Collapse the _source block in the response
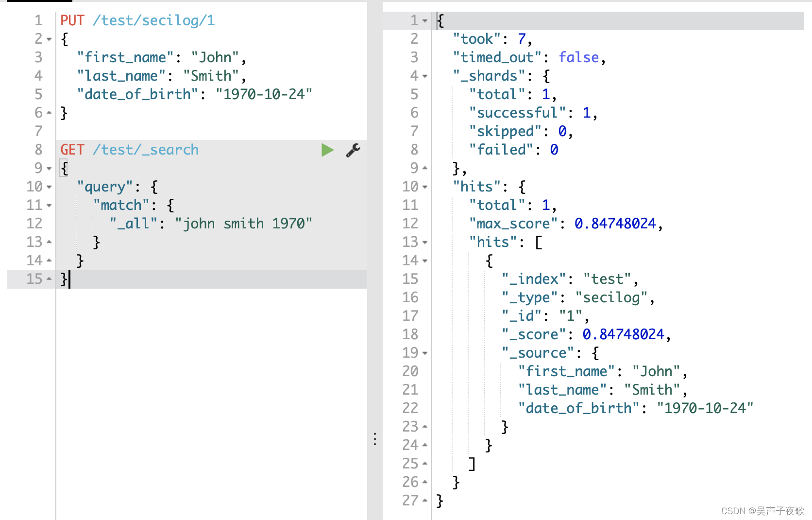812x520 pixels. point(425,353)
